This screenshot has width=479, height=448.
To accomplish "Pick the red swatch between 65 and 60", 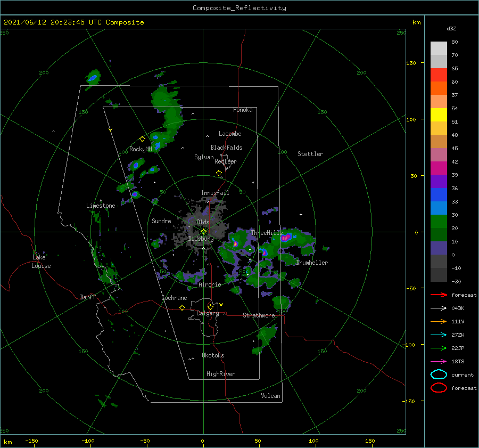I will click(439, 75).
